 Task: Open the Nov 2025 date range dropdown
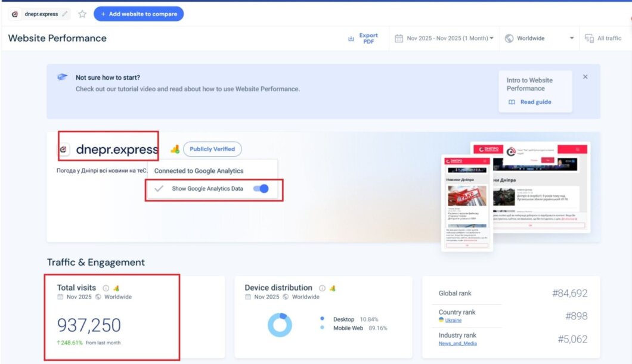(x=444, y=38)
